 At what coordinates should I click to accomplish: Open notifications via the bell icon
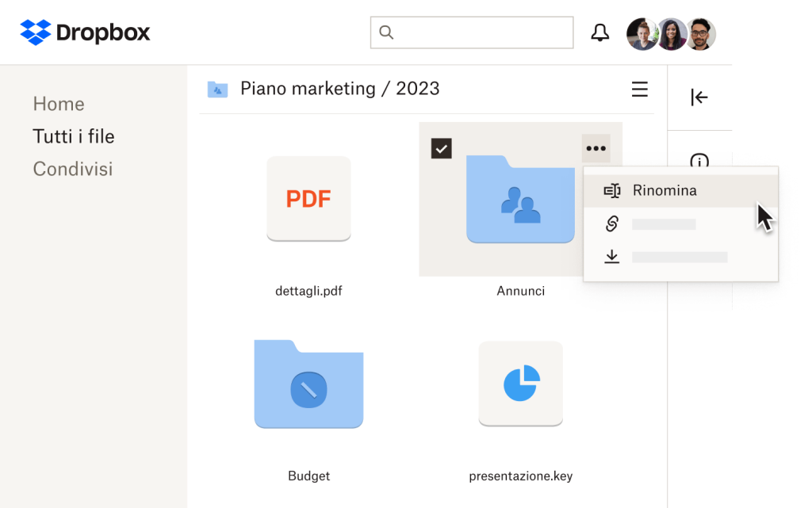600,32
